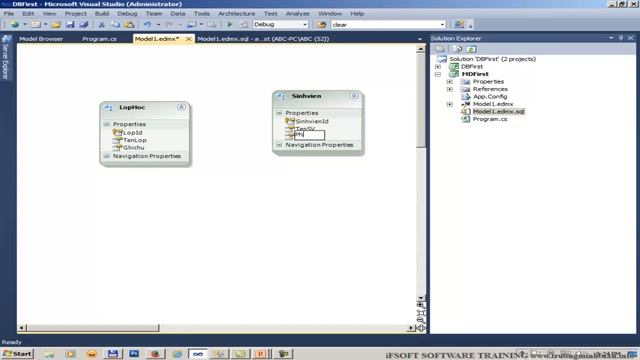
Task: Open the File menu
Action: pyautogui.click(x=9, y=13)
